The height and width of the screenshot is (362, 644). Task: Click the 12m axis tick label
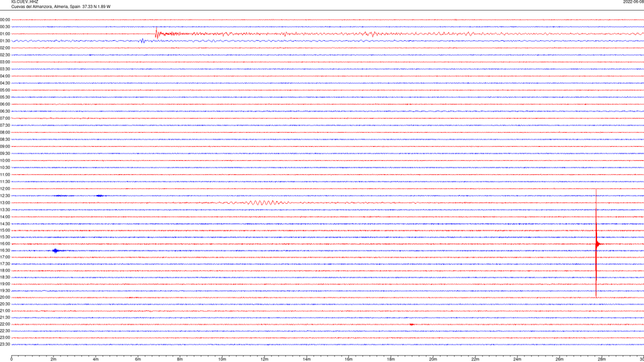click(264, 359)
